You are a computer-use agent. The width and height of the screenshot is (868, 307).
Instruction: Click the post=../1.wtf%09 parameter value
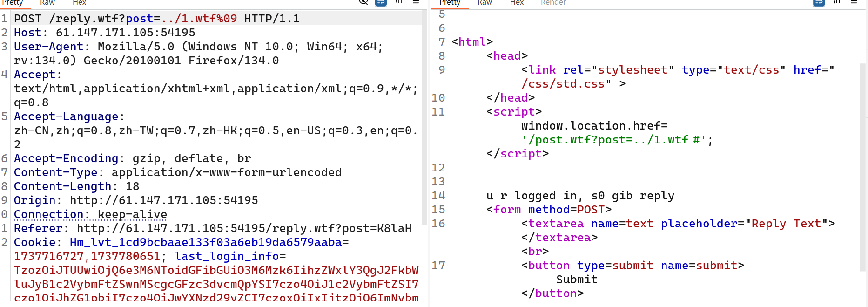182,19
